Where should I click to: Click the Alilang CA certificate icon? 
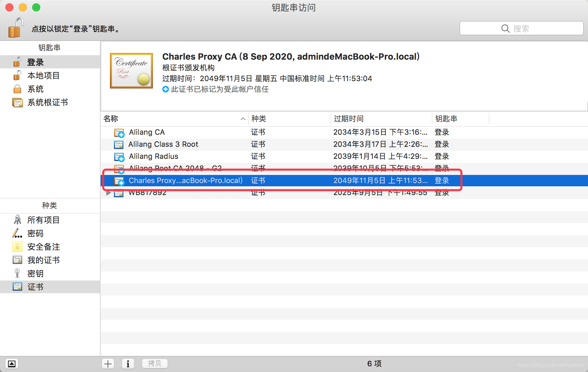point(119,133)
